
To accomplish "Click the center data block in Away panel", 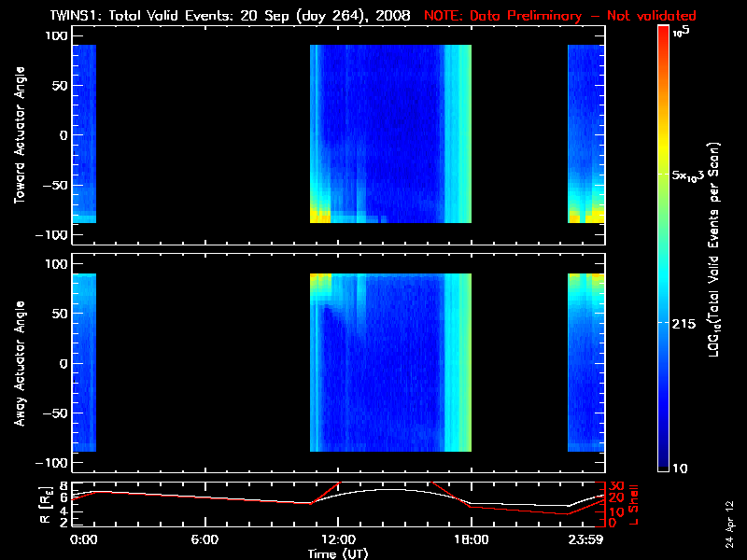I will coord(390,362).
